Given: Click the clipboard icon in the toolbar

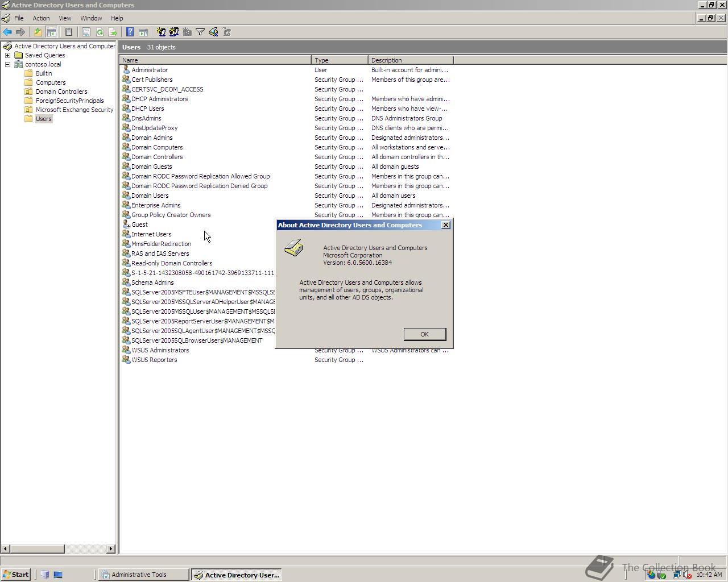Looking at the screenshot, I should click(x=69, y=32).
